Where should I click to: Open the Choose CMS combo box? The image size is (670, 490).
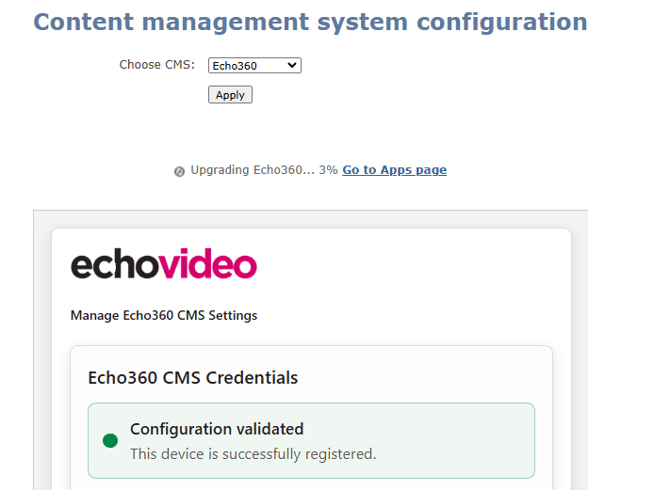tap(255, 65)
